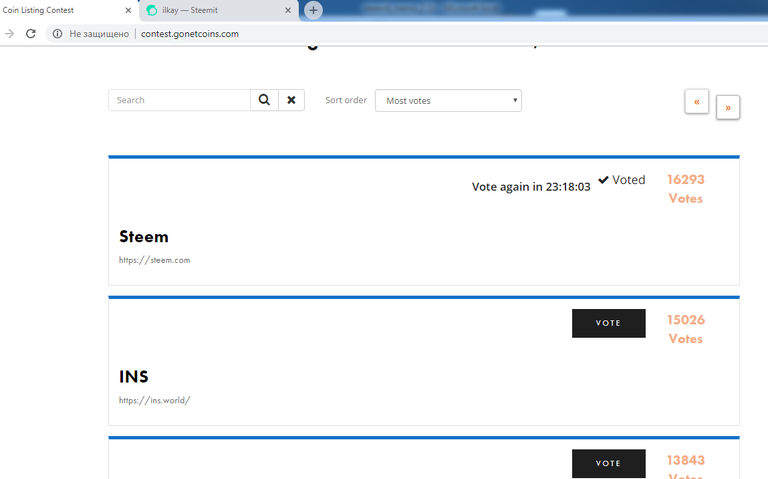
Task: Go to next page with » button
Action: [x=728, y=107]
